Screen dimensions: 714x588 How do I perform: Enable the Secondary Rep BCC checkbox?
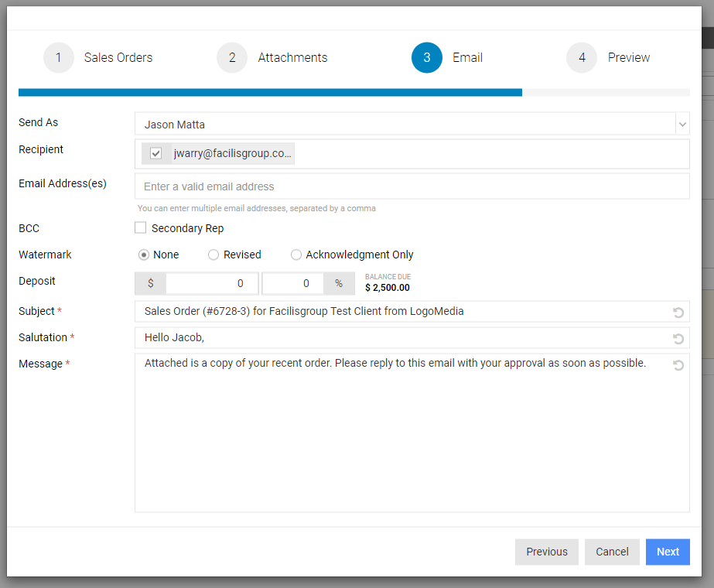coord(140,227)
